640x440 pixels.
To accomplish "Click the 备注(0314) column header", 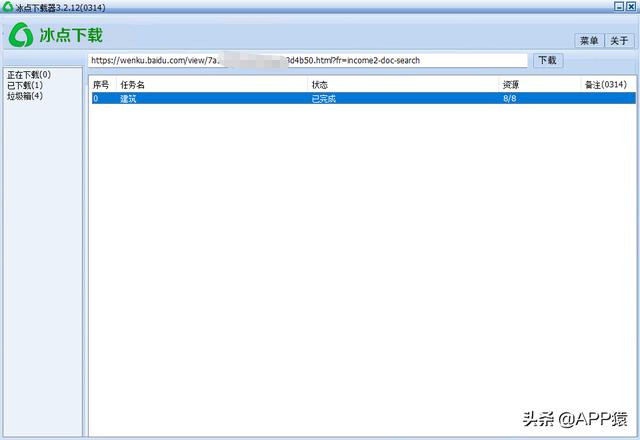I will (606, 84).
